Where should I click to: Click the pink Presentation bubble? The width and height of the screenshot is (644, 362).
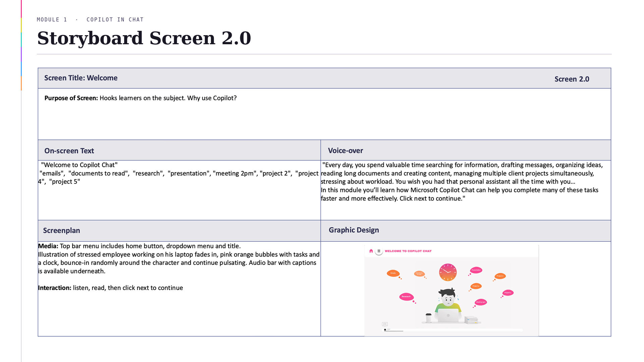click(476, 270)
